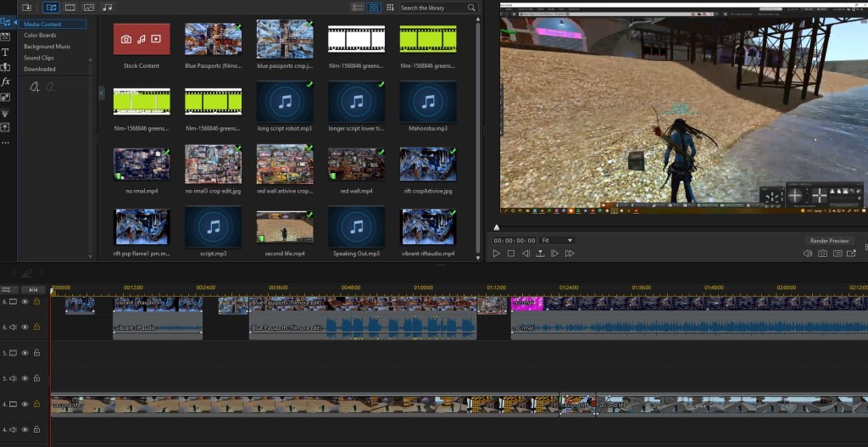Open the Effect Room fx icon
The width and height of the screenshot is (868, 447).
(x=6, y=81)
